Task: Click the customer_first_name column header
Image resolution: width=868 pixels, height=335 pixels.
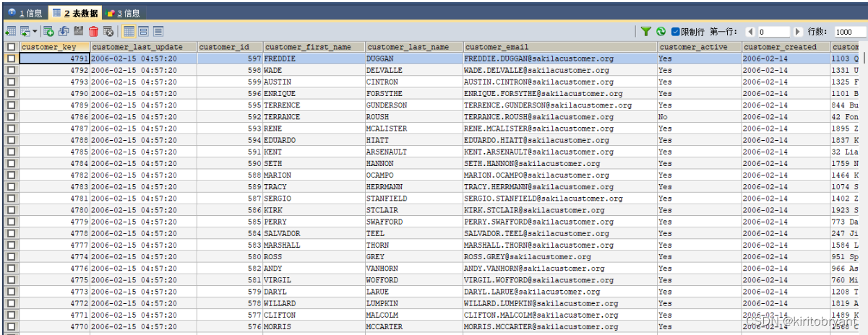Action: [314, 47]
